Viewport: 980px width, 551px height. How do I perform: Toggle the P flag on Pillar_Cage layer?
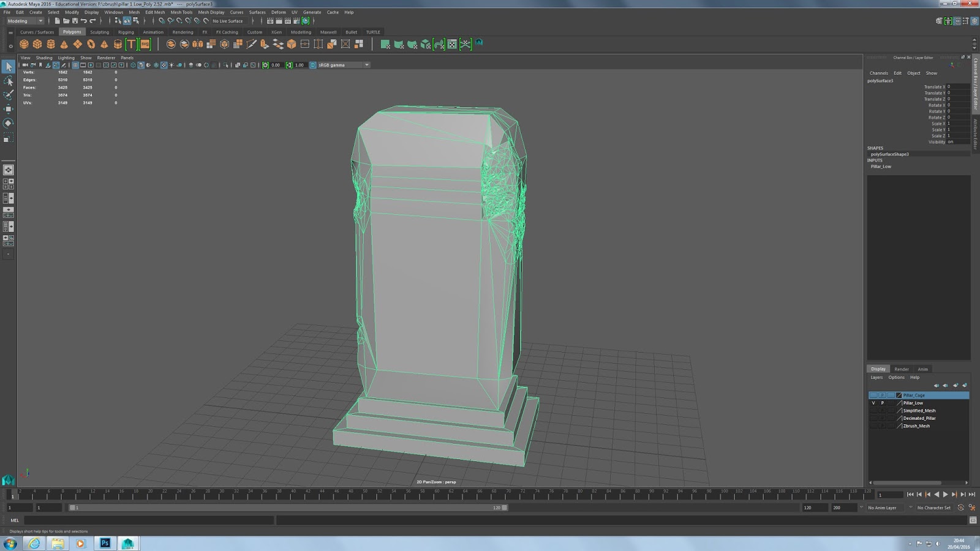point(883,395)
